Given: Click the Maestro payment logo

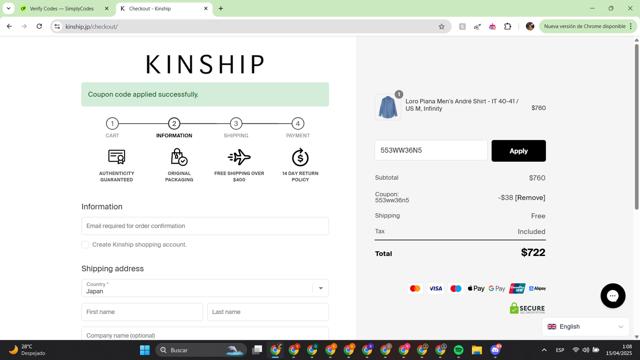Looking at the screenshot, I should coord(456,289).
